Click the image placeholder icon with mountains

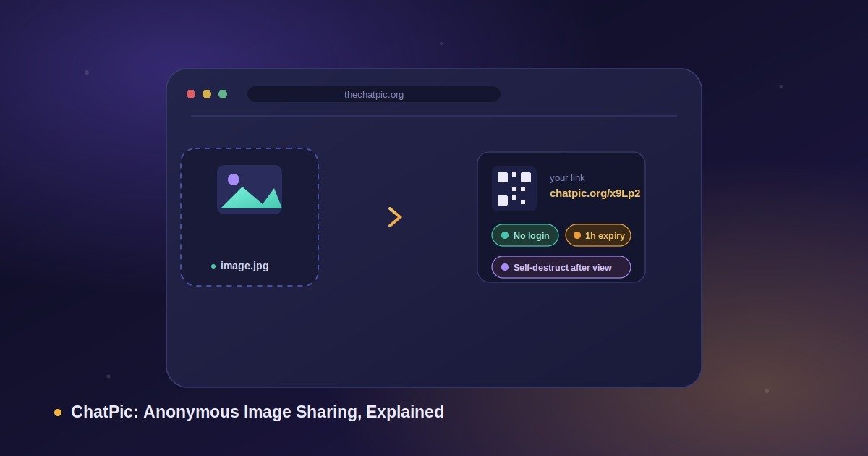(x=250, y=190)
